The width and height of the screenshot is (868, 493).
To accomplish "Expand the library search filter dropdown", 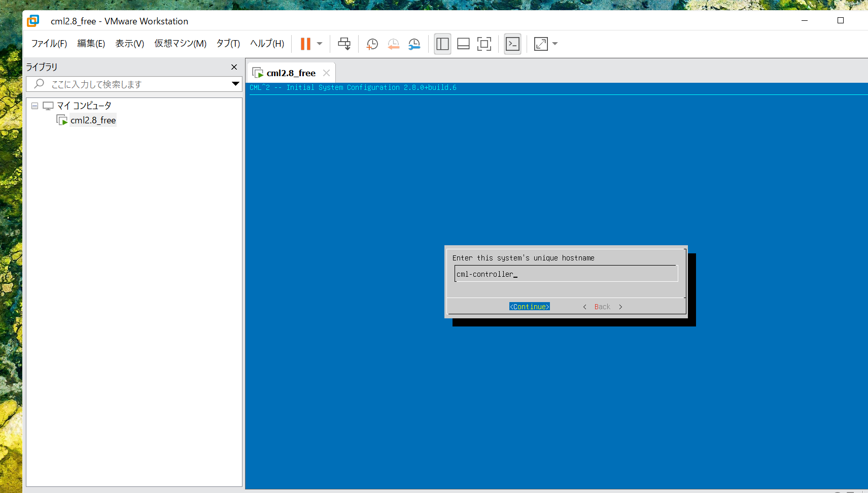I will 235,84.
